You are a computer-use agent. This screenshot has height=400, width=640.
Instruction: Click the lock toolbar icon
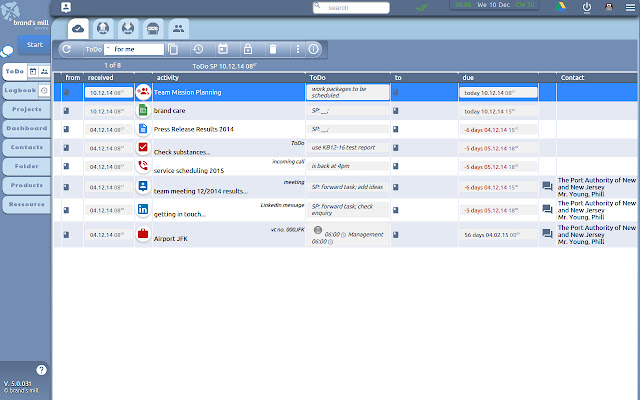coord(248,49)
